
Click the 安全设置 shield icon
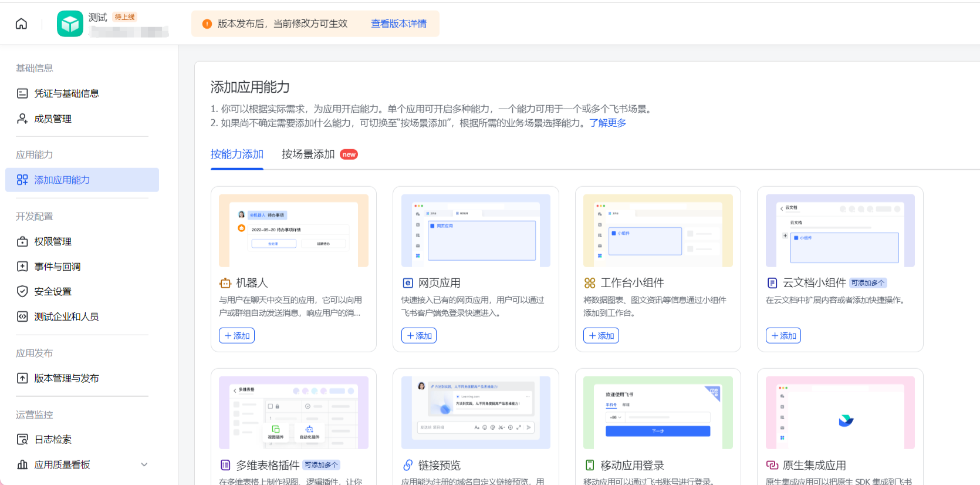point(22,291)
